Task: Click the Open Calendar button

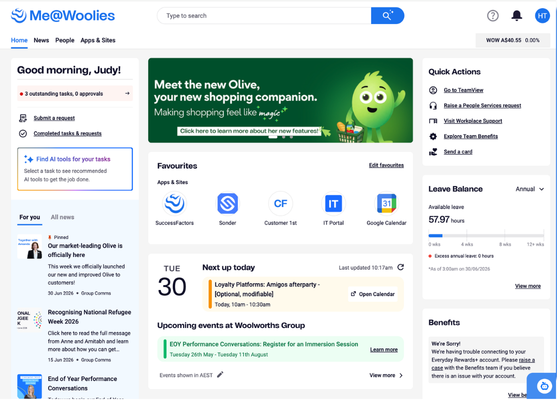Action: tap(373, 294)
